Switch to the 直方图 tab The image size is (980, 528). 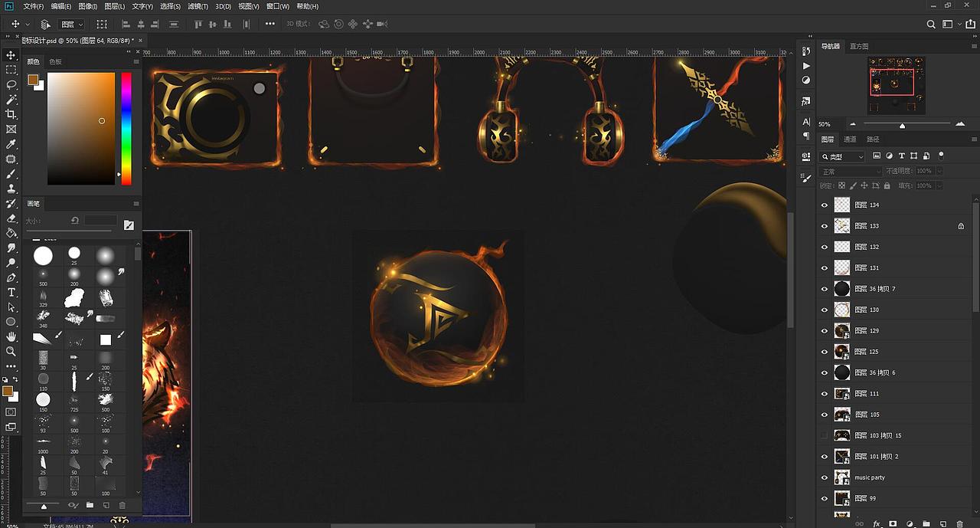pyautogui.click(x=859, y=47)
